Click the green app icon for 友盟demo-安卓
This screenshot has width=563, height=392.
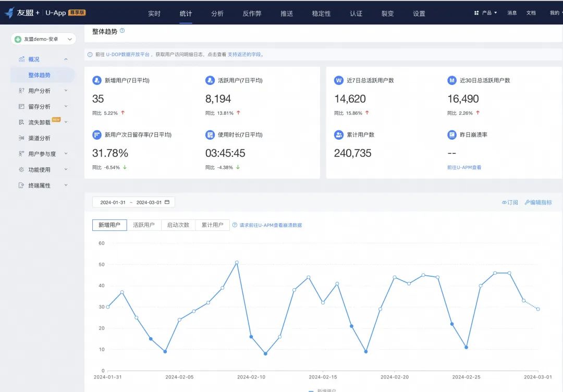pos(18,39)
